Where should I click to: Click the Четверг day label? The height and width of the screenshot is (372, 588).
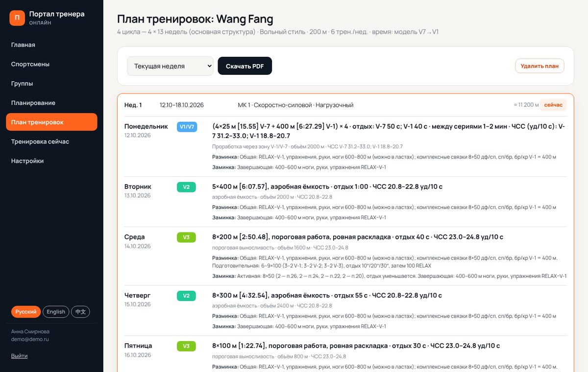point(138,296)
